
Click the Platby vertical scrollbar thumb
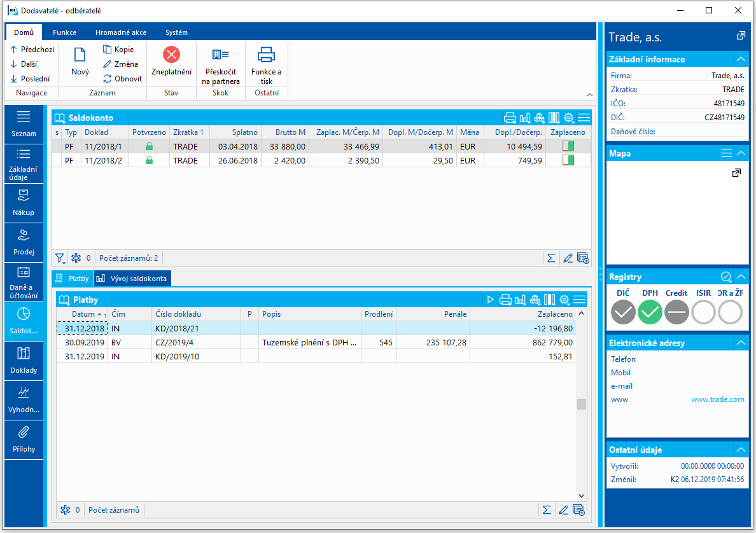[x=580, y=405]
